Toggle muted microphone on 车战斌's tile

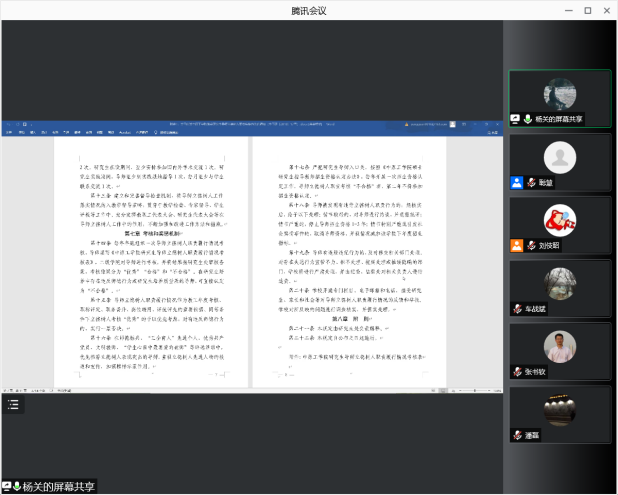(517, 309)
